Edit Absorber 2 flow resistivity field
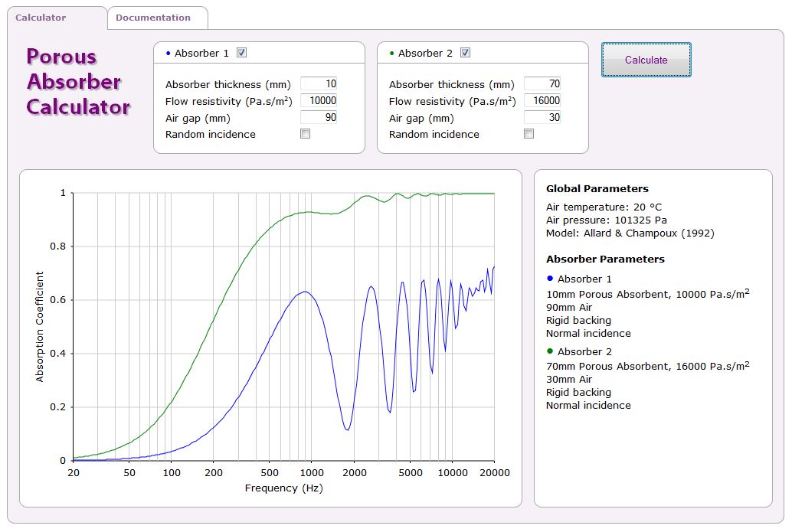 542,101
